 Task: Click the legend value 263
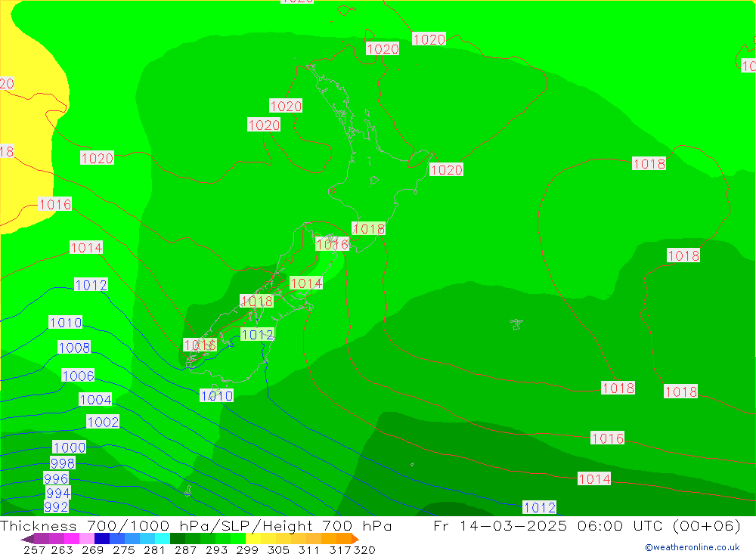(61, 549)
